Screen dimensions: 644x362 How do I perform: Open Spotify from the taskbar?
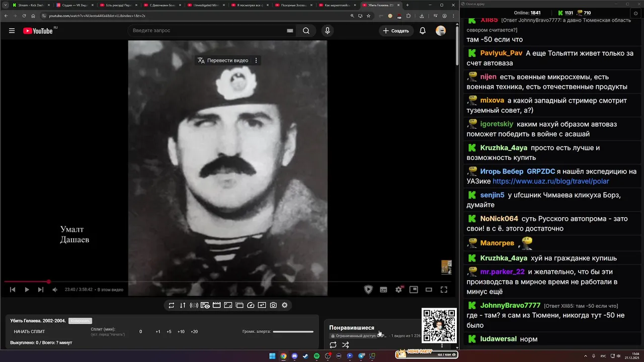click(x=316, y=356)
